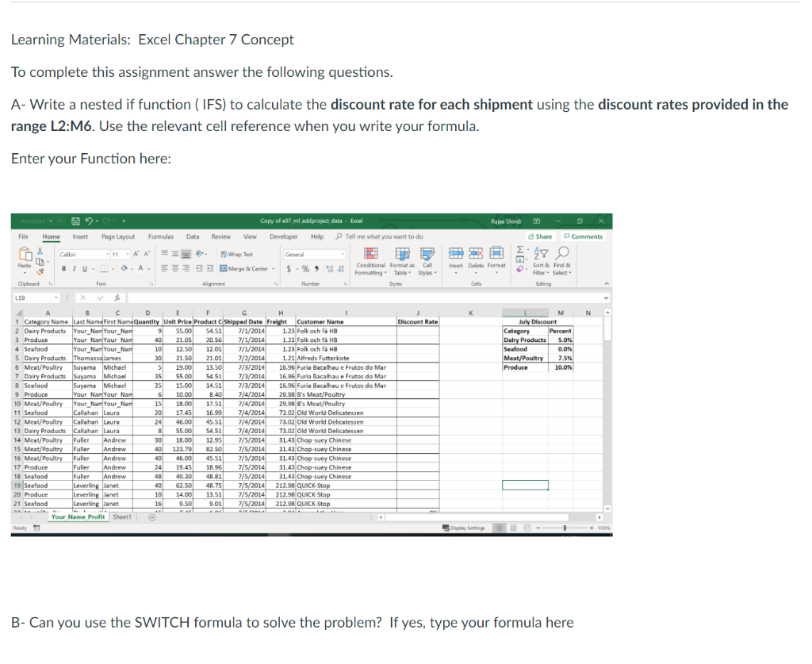Screen dimensions: 812x664
Task: Click the Font Color A swatch
Action: 141,268
